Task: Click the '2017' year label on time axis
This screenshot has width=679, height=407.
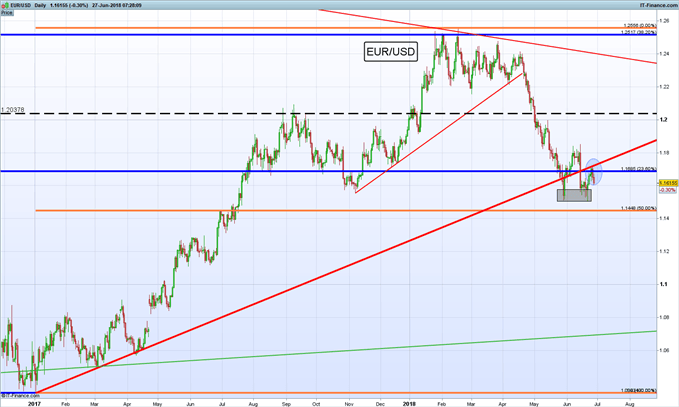Action: point(34,404)
